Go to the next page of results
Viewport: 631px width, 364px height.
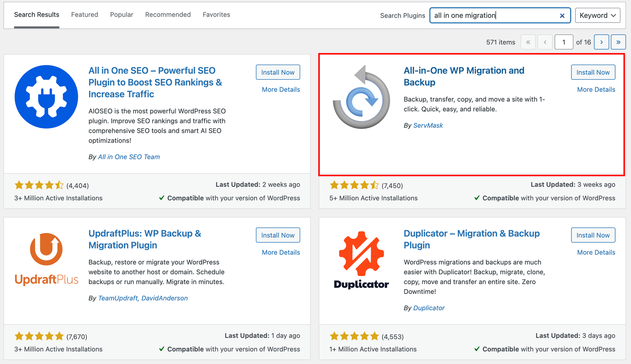pyautogui.click(x=601, y=42)
